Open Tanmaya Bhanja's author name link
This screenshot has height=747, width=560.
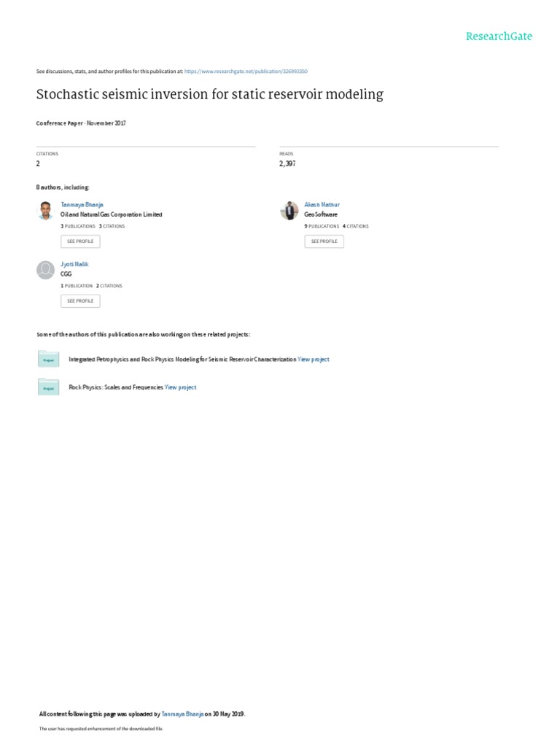pyautogui.click(x=82, y=205)
